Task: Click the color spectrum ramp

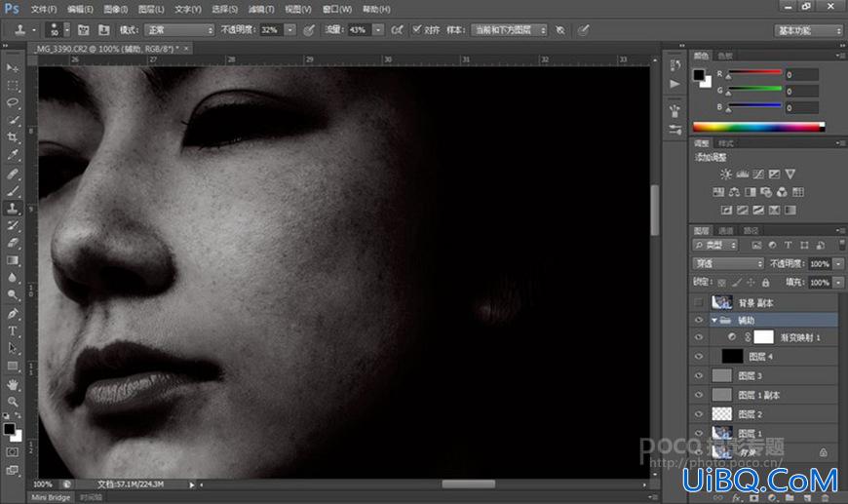Action: tap(758, 127)
